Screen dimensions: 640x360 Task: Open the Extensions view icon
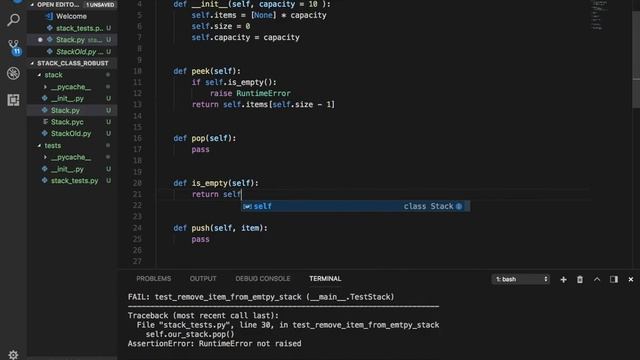[13, 100]
